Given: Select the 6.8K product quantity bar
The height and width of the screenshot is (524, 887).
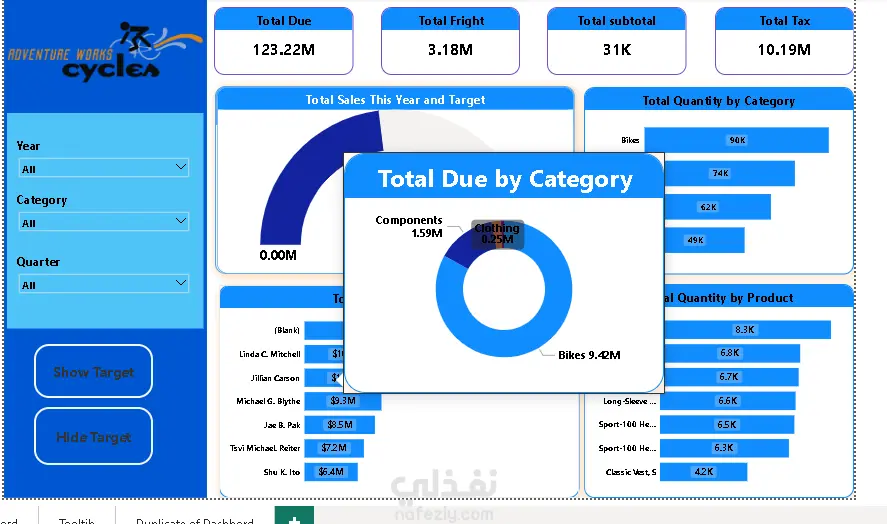Looking at the screenshot, I should [732, 353].
